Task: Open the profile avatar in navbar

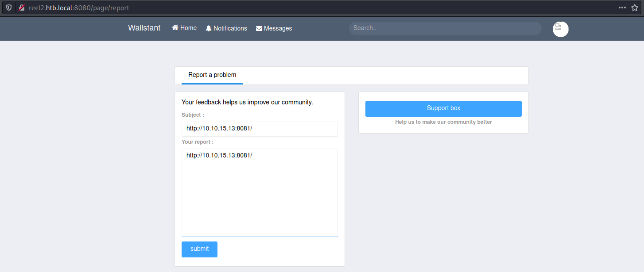Action: pyautogui.click(x=560, y=29)
